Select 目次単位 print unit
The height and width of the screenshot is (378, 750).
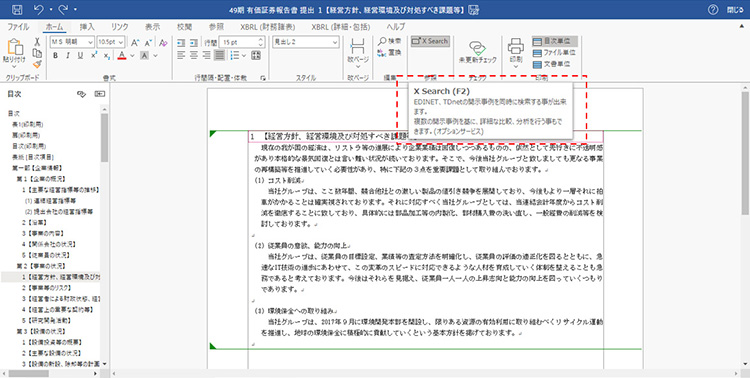(554, 42)
